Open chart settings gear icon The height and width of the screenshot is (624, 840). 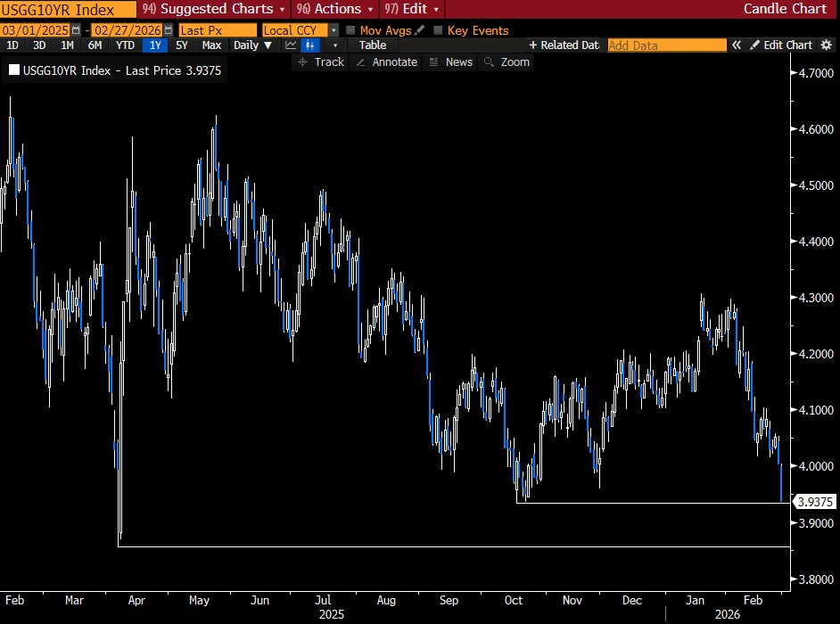(x=825, y=45)
